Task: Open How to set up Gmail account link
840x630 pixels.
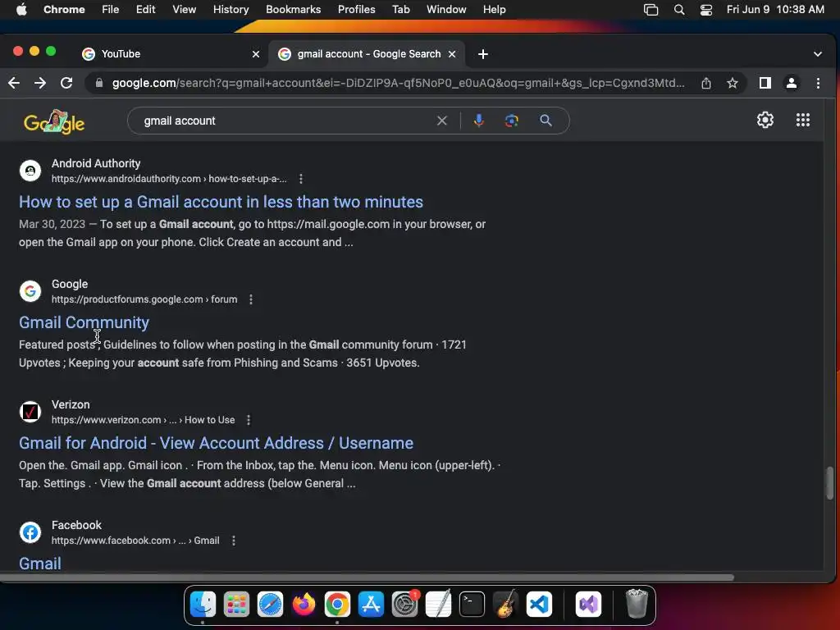Action: (221, 202)
